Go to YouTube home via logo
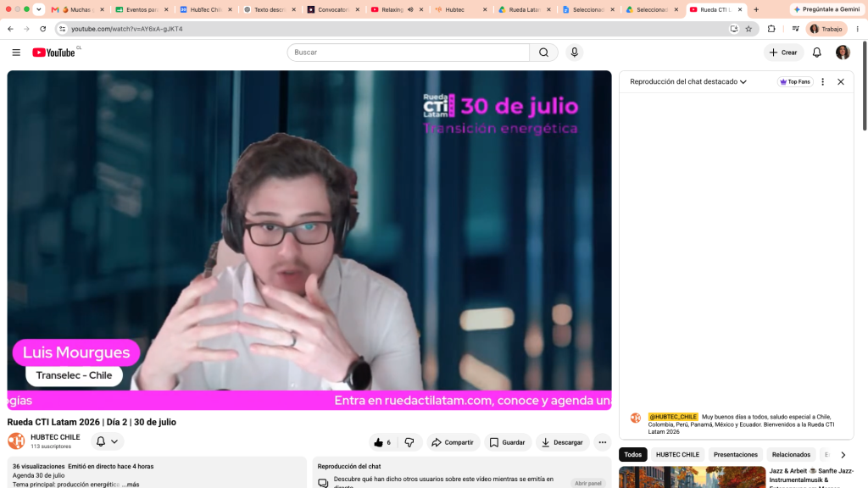 (53, 53)
